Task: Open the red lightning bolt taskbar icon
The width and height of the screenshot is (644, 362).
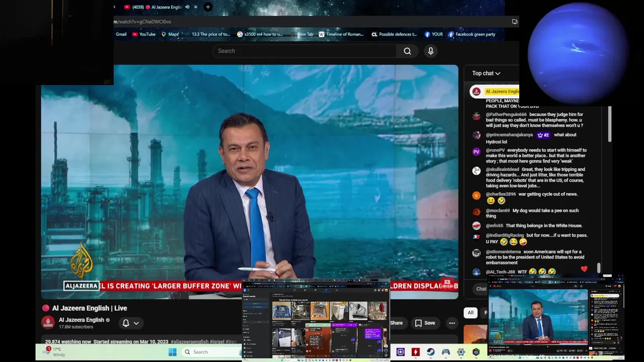Action: click(x=416, y=352)
